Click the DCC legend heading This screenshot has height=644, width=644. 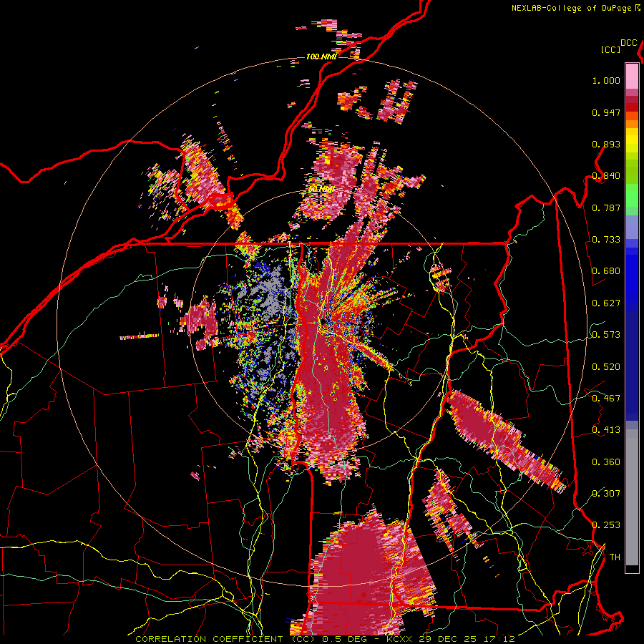(629, 43)
